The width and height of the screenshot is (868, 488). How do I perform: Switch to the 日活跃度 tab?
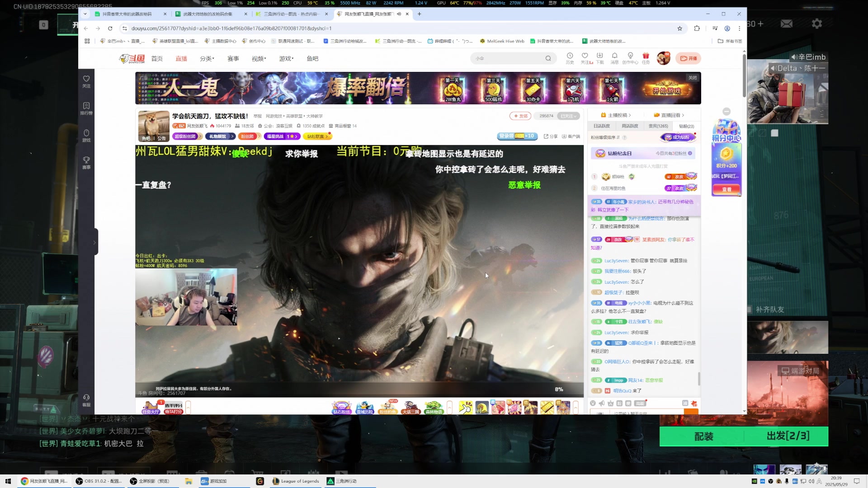coord(602,126)
